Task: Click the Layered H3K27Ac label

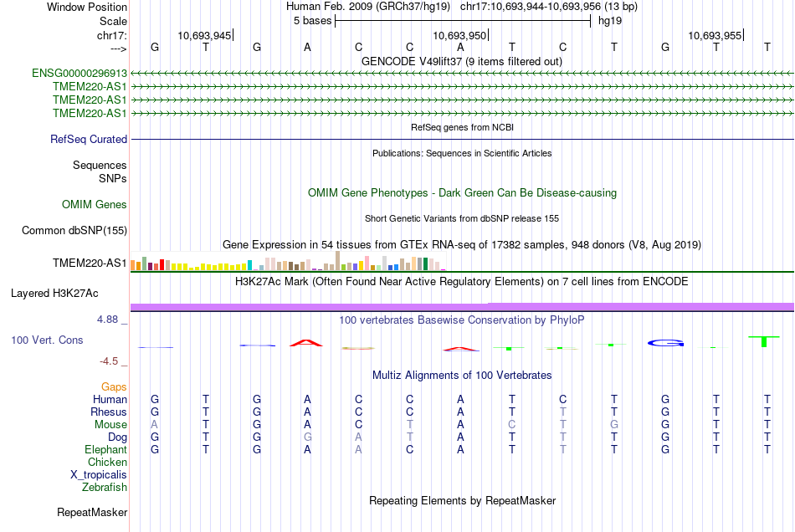Action: (54, 294)
